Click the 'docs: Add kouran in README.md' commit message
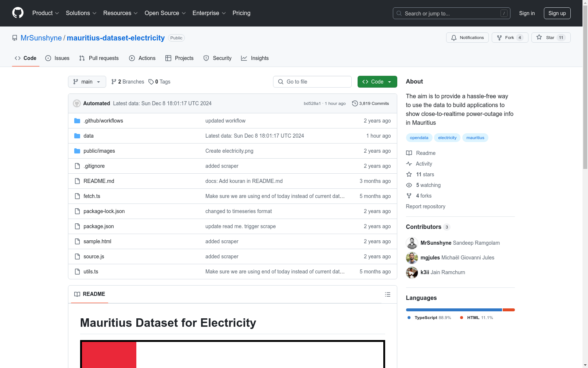The height and width of the screenshot is (368, 588). (x=244, y=181)
